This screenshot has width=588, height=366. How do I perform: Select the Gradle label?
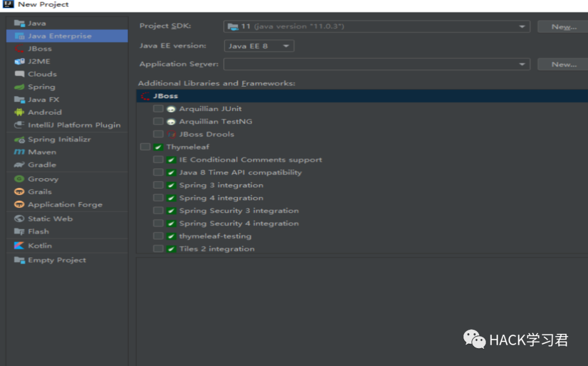[x=42, y=165]
